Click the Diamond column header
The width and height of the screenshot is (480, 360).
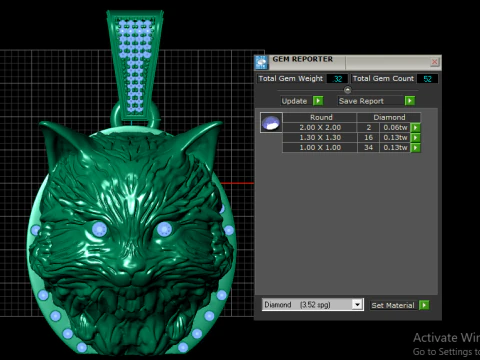coord(389,117)
